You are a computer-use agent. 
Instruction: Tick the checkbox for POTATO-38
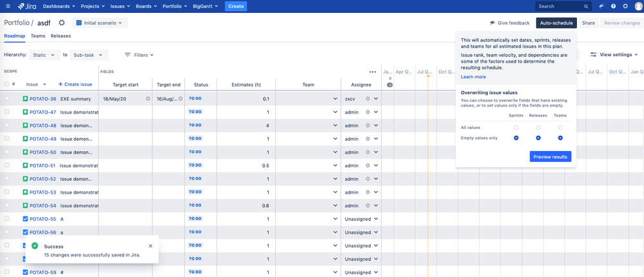pos(6,98)
